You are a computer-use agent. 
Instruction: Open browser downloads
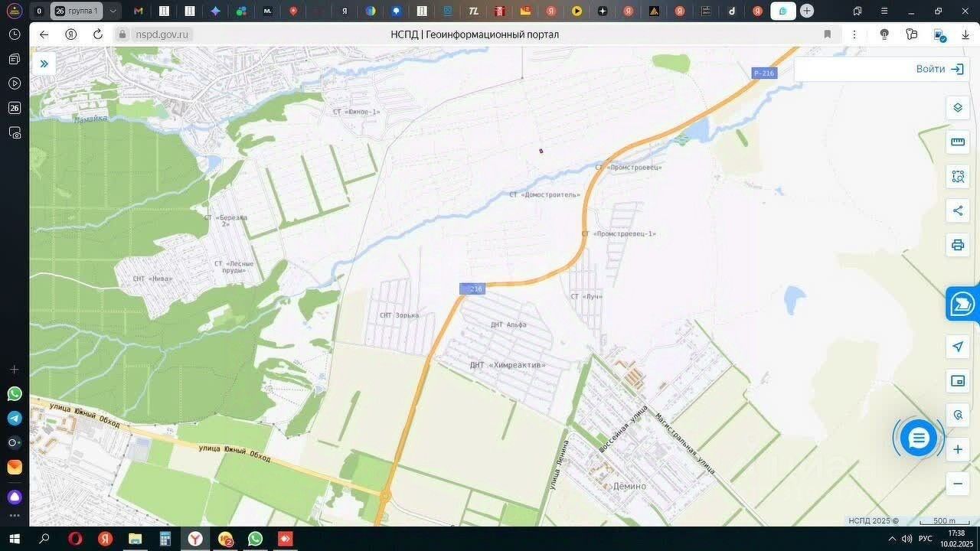[965, 34]
